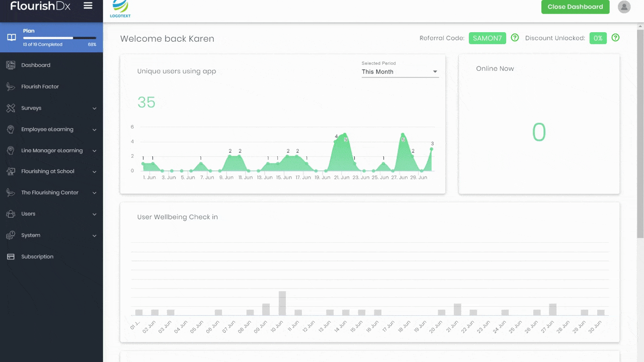Click the LOGOTEXT company logo

click(120, 9)
